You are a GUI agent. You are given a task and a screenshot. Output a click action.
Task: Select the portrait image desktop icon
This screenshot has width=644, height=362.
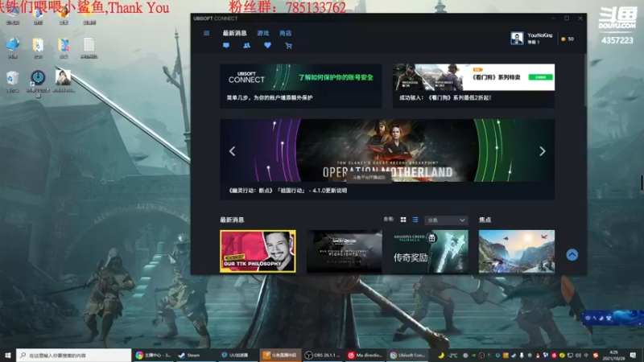tap(64, 81)
